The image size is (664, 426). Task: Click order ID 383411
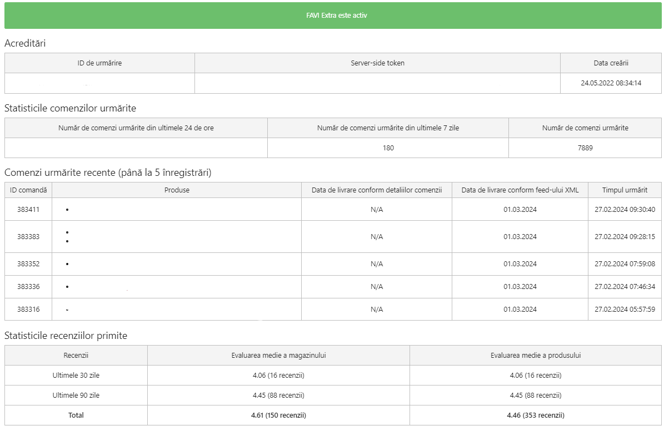(x=28, y=209)
